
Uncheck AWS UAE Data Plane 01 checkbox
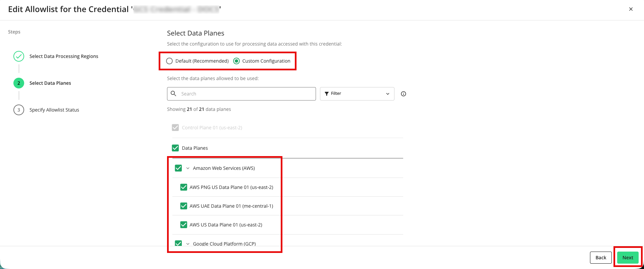[183, 206]
